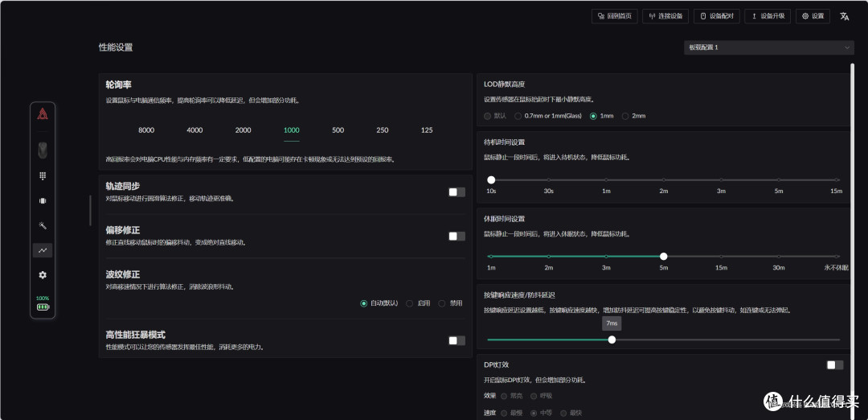Open the 设备配对 button
The image size is (868, 420).
717,16
